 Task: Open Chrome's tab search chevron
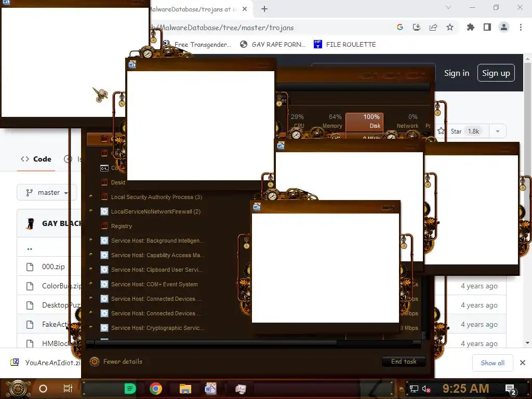448,7
